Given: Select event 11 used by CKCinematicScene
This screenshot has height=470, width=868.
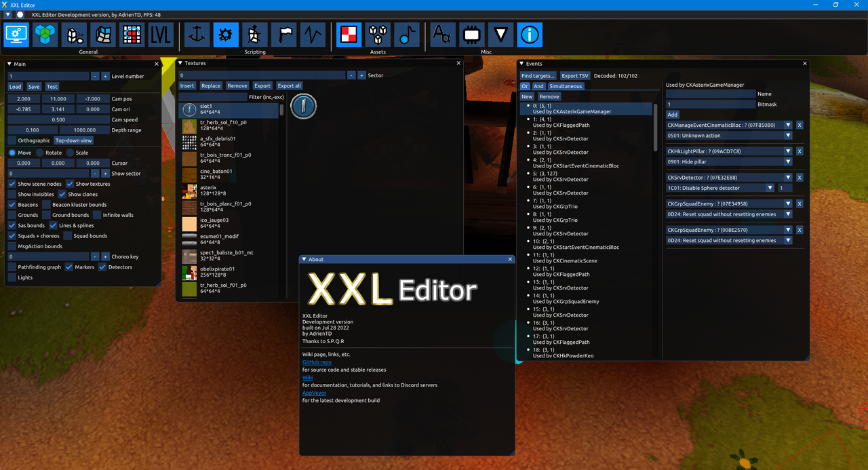Looking at the screenshot, I should click(x=586, y=258).
